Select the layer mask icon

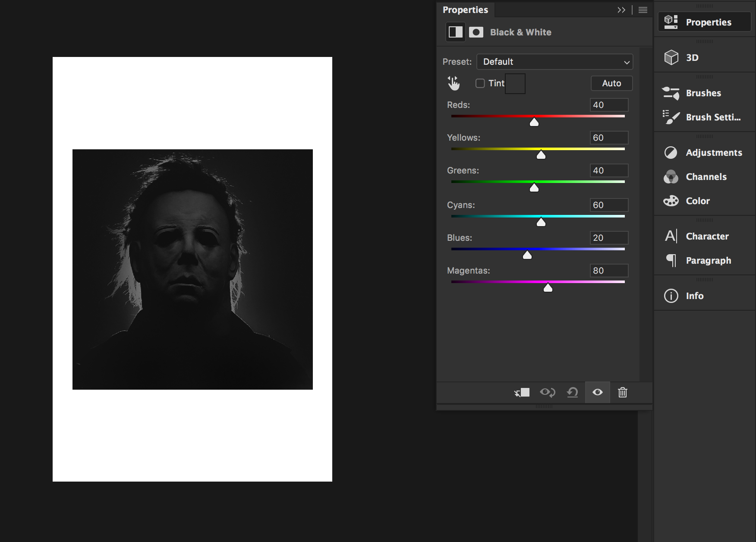point(476,32)
